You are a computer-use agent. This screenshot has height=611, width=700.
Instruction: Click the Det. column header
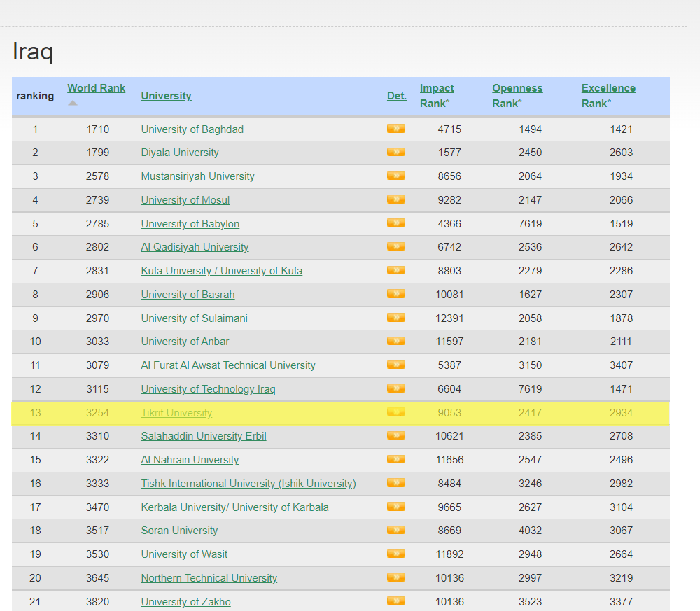pyautogui.click(x=396, y=96)
